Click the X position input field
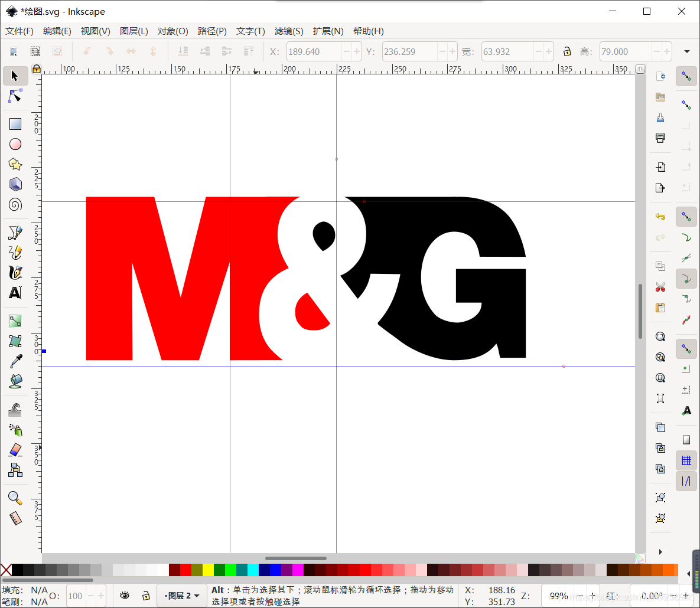 tap(314, 52)
